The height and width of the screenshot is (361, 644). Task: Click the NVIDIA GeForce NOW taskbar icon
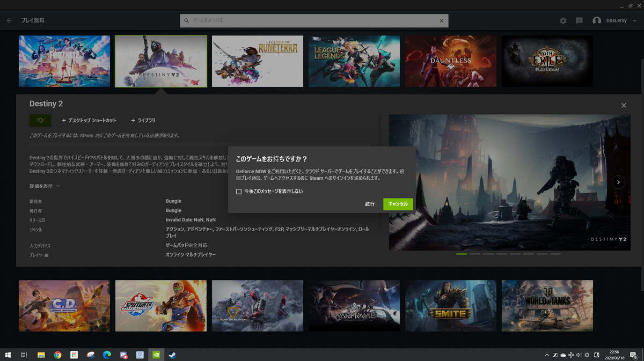click(x=156, y=355)
